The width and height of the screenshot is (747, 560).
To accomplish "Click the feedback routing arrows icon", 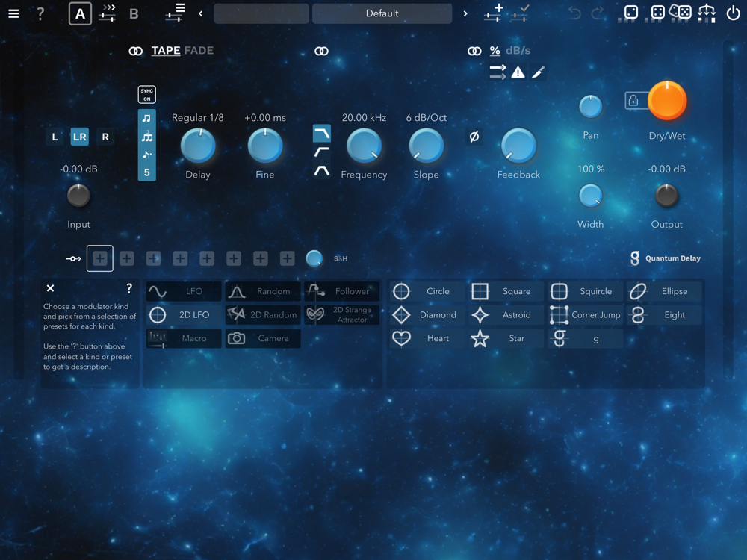I will (498, 72).
